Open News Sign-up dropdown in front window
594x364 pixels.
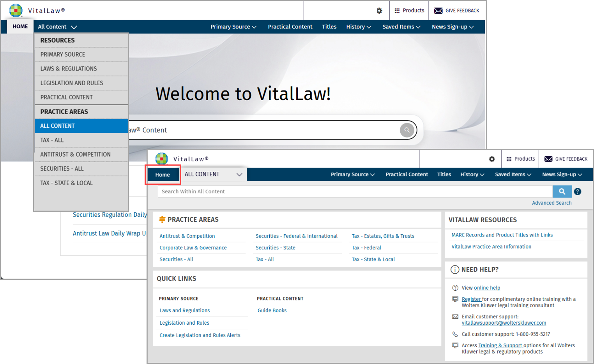(562, 175)
